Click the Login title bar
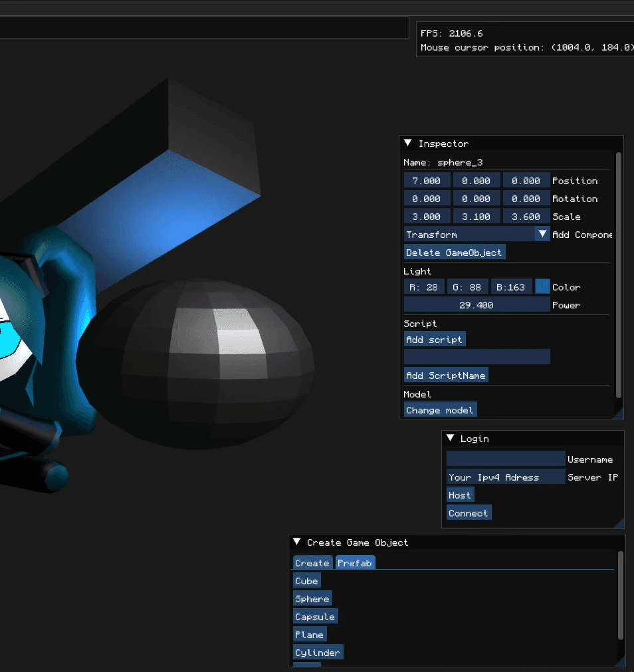This screenshot has height=672, width=634. coord(533,438)
